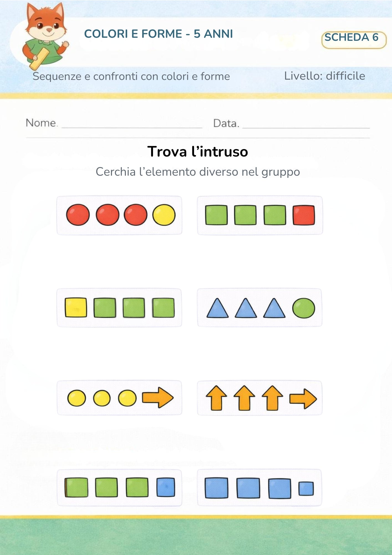Click the "Cerchia l'elemento diverso nel gruppo" instruction
The height and width of the screenshot is (555, 392).
[198, 172]
